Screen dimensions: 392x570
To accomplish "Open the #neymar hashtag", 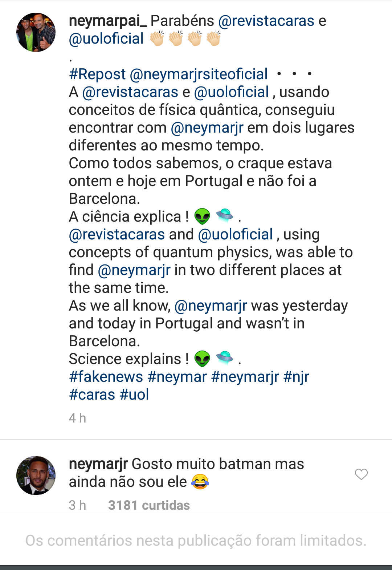I will click(177, 377).
